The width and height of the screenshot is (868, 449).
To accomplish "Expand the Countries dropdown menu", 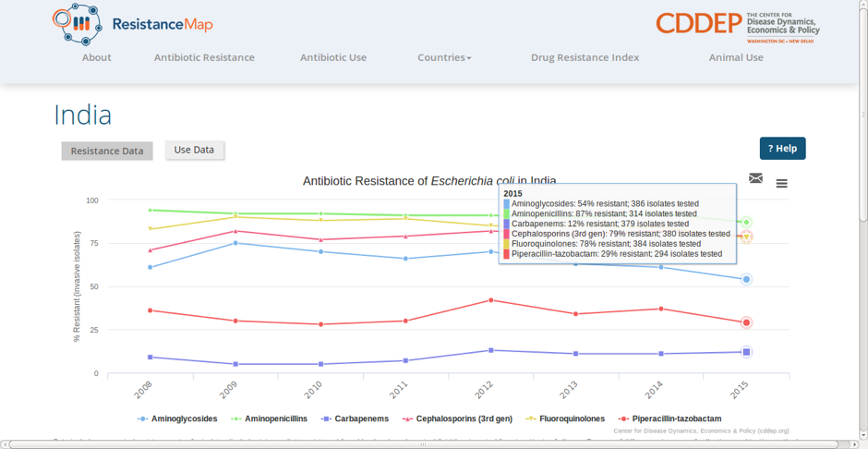I will coord(444,57).
